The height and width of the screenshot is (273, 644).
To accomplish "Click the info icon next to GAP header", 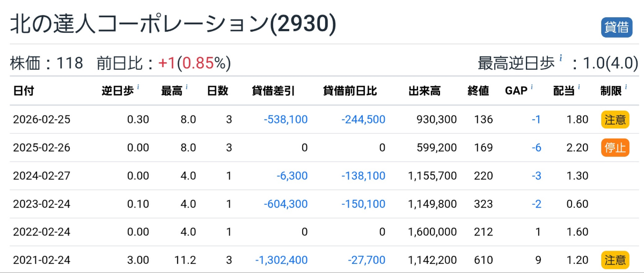I will click(x=532, y=87).
